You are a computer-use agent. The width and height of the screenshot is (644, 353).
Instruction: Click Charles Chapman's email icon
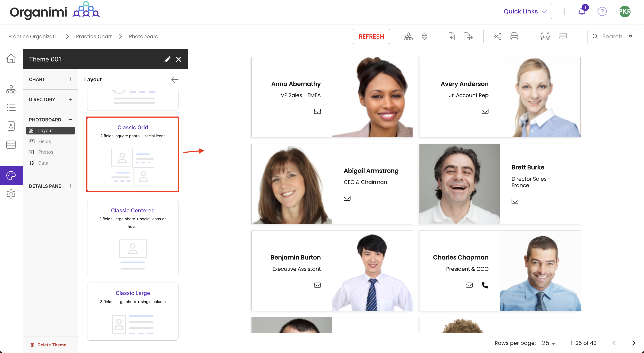[469, 285]
